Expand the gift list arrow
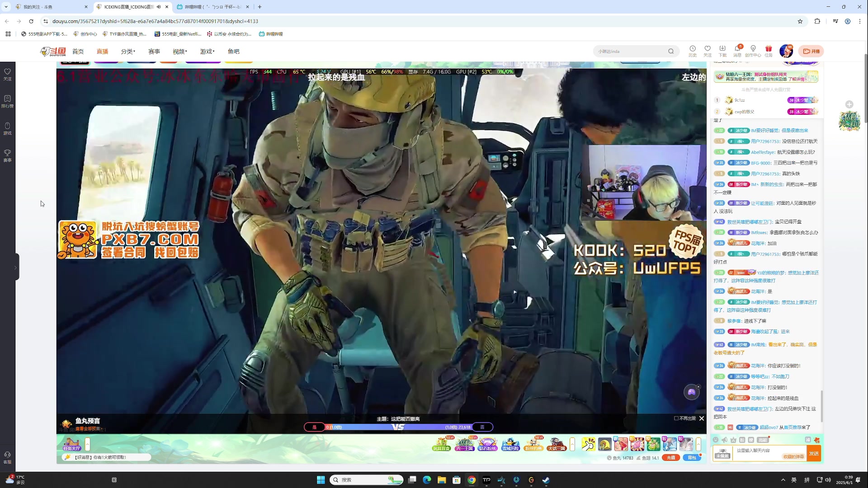868x488 pixels. (698, 444)
